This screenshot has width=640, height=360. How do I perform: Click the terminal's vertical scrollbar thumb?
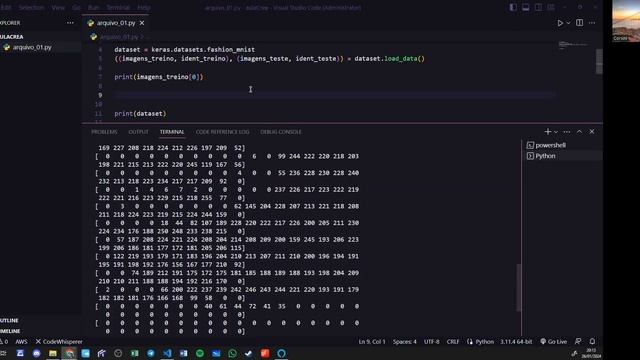click(x=519, y=287)
